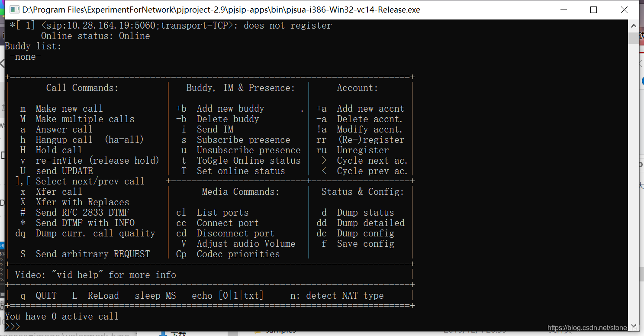The width and height of the screenshot is (644, 336).
Task: Click the "ReLoad" command text
Action: point(103,296)
